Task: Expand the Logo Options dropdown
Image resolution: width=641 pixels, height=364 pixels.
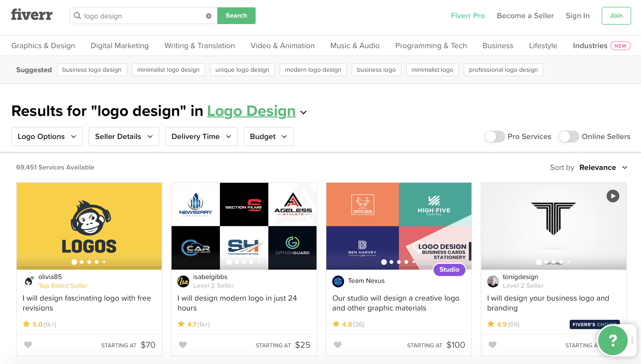Action: (47, 136)
